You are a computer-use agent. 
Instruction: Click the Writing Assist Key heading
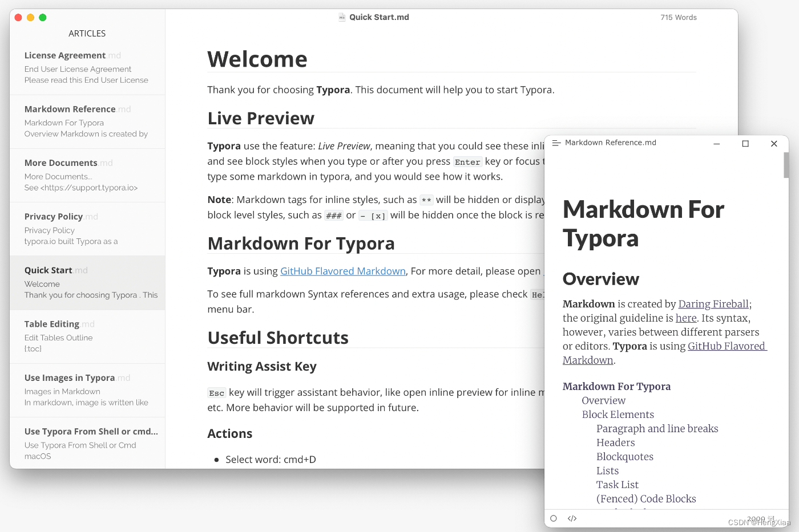point(262,367)
